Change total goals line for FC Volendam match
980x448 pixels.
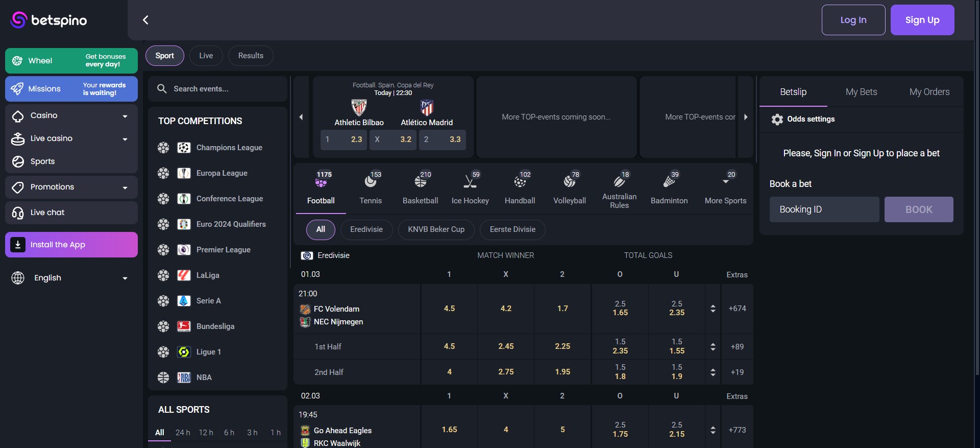coord(713,309)
